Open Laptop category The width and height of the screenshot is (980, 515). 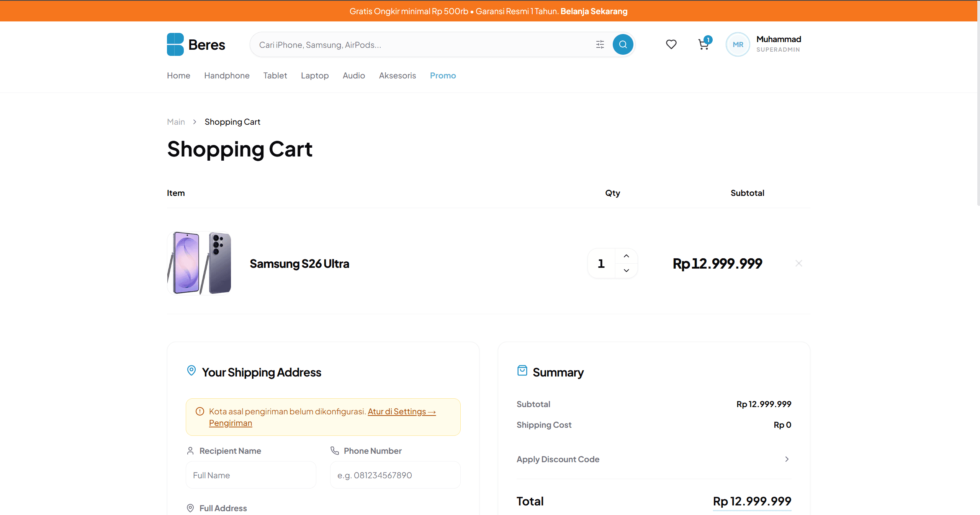[315, 75]
